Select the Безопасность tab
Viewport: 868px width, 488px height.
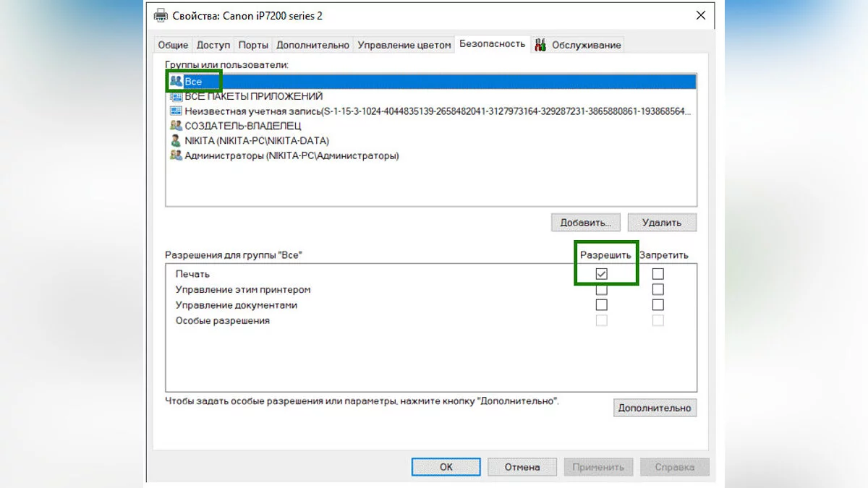(x=492, y=43)
